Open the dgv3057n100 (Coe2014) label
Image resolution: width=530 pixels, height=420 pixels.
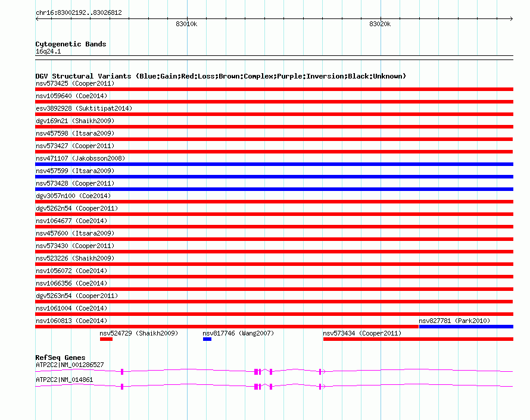73,196
